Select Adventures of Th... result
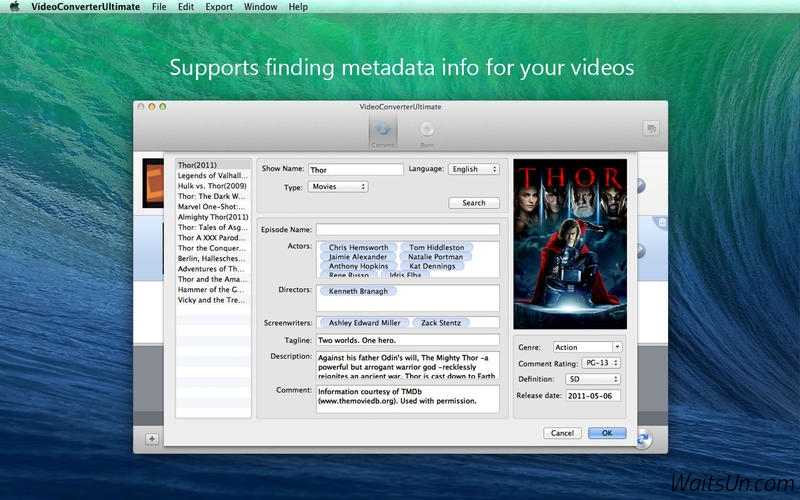This screenshot has width=800, height=500. [213, 269]
